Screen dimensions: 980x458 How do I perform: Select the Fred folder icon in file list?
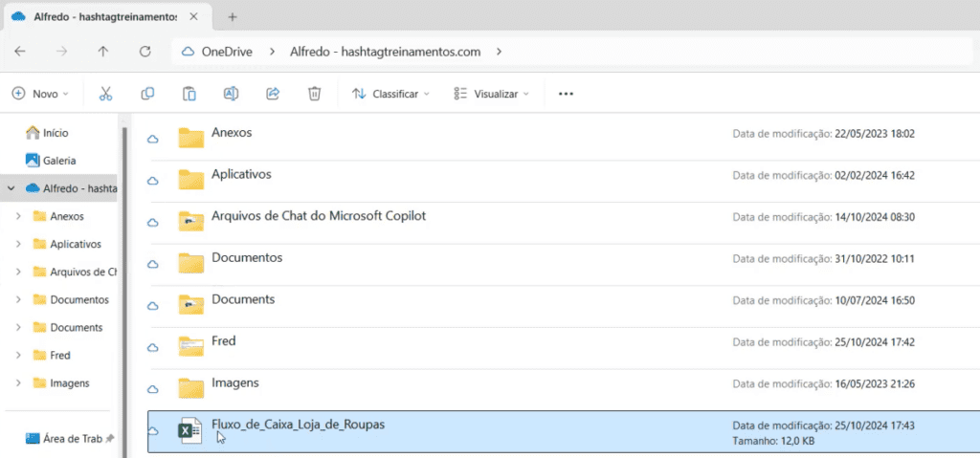[191, 346]
